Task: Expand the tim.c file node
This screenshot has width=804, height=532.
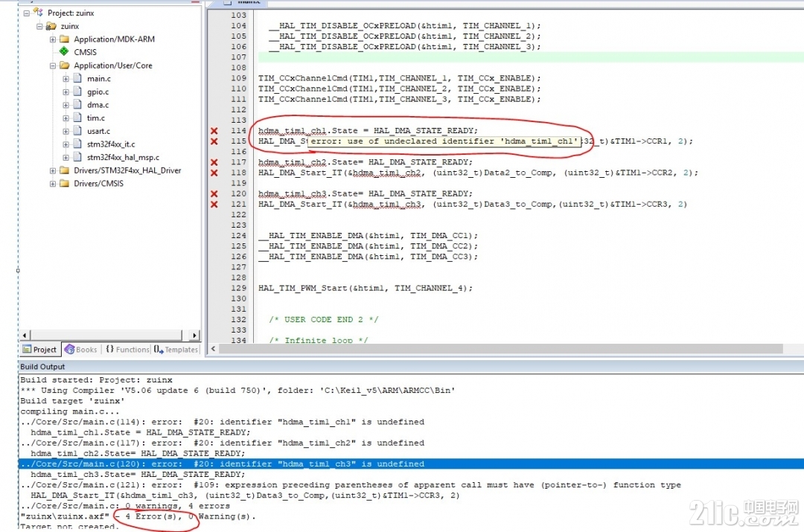Action: tap(66, 118)
